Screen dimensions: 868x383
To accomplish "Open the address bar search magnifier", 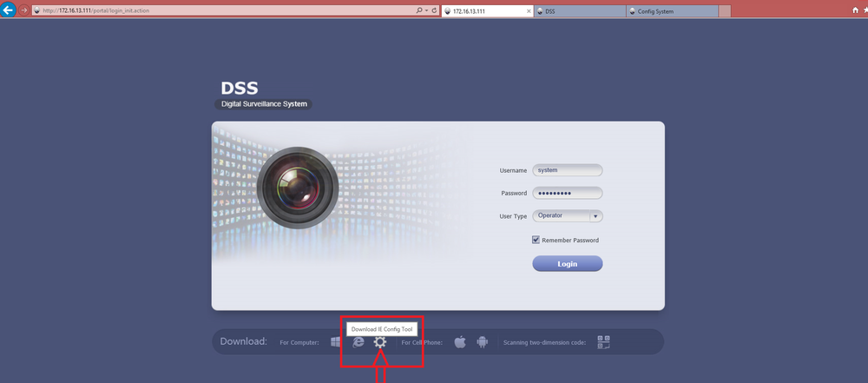I will (419, 10).
